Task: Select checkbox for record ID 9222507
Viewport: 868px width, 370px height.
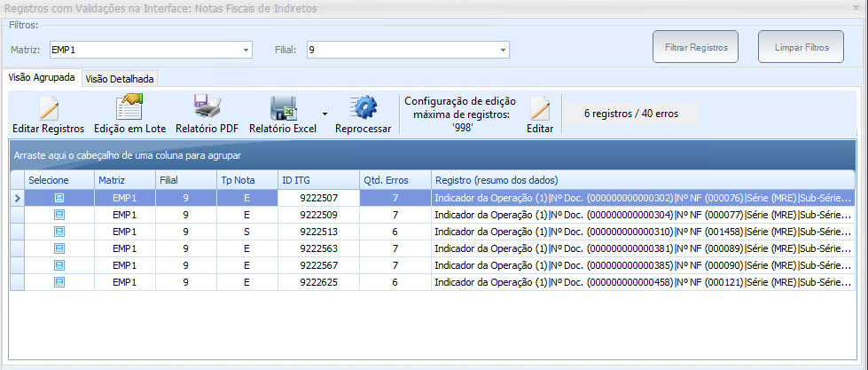Action: (59, 198)
